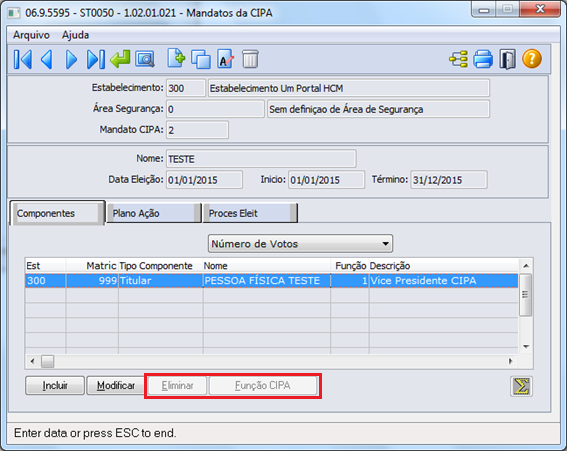This screenshot has height=451, width=568.
Task: Click the horizontal scrollbar thumb
Action: pyautogui.click(x=47, y=361)
